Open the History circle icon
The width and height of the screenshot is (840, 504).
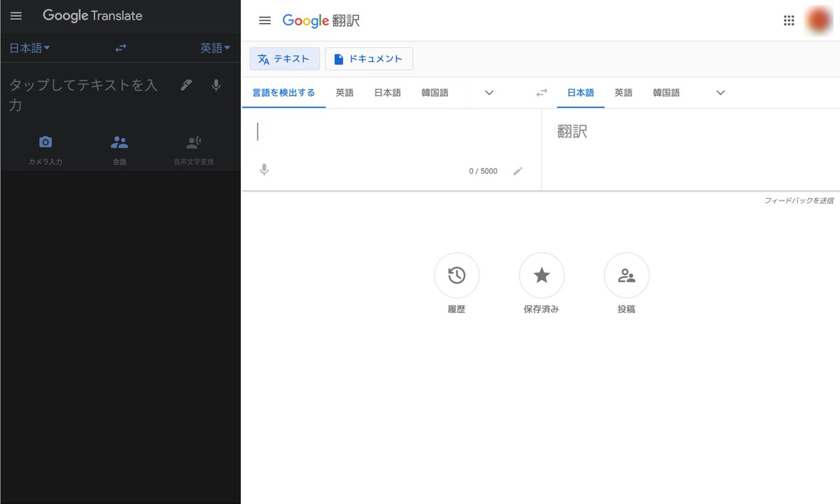(x=456, y=274)
